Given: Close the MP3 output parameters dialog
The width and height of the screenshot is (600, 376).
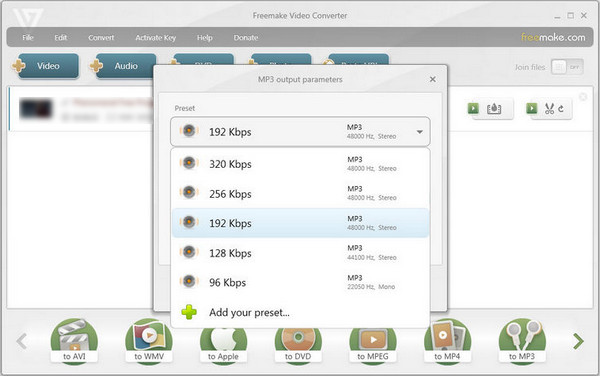Looking at the screenshot, I should [x=433, y=79].
